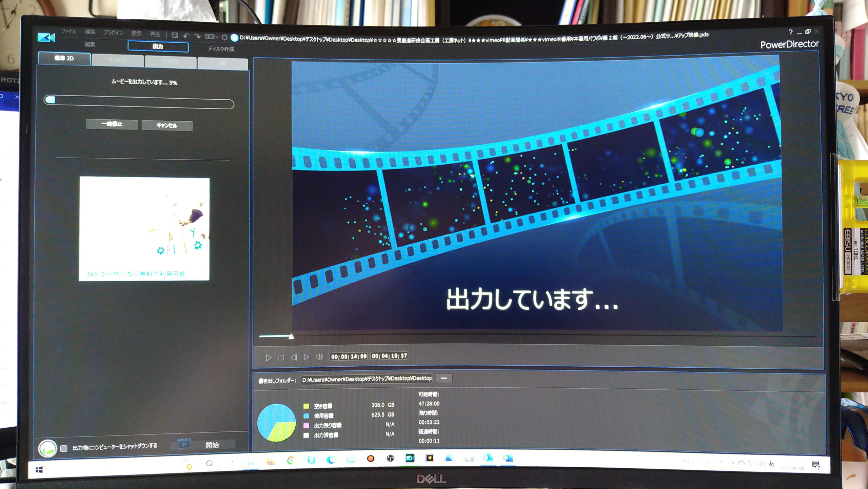868x489 pixels.
Task: Click the PowerDirector logo icon
Action: [46, 37]
